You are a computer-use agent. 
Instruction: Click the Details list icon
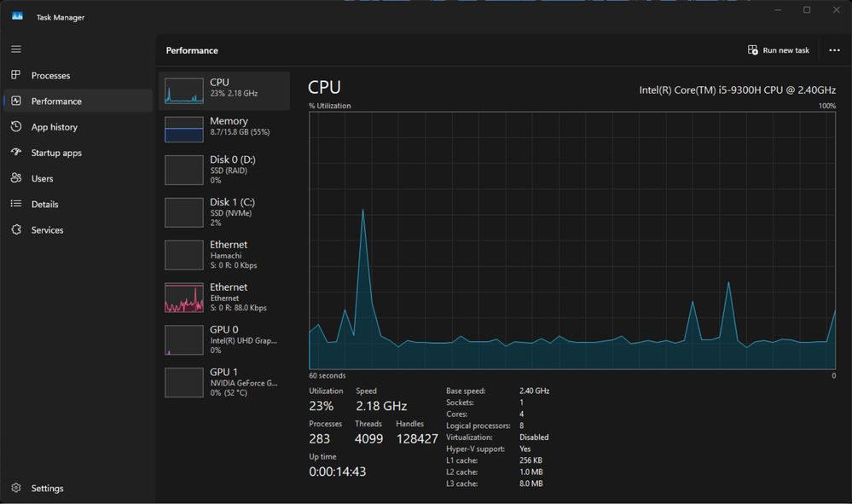[x=15, y=204]
